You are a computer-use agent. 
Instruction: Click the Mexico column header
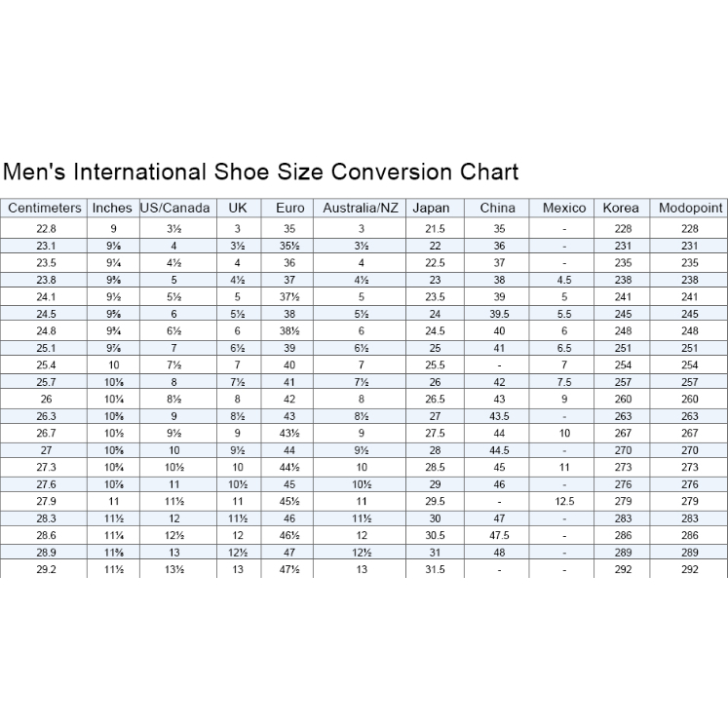coord(564,208)
